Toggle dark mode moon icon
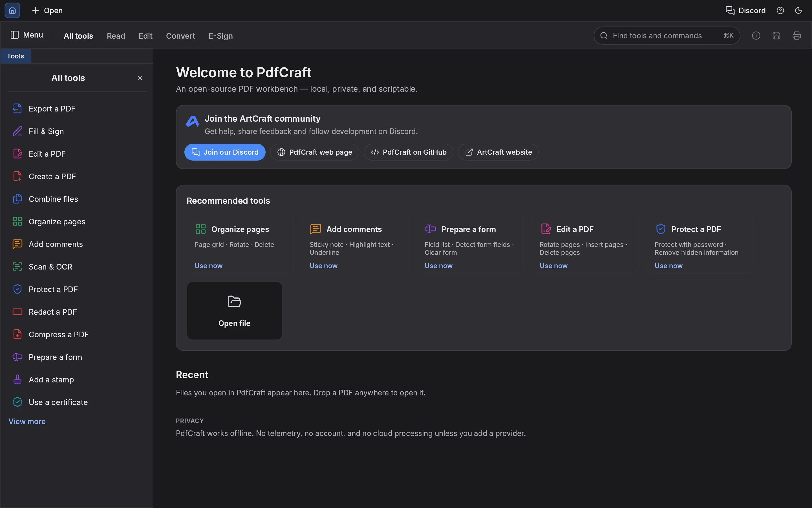812x508 pixels. coord(798,10)
